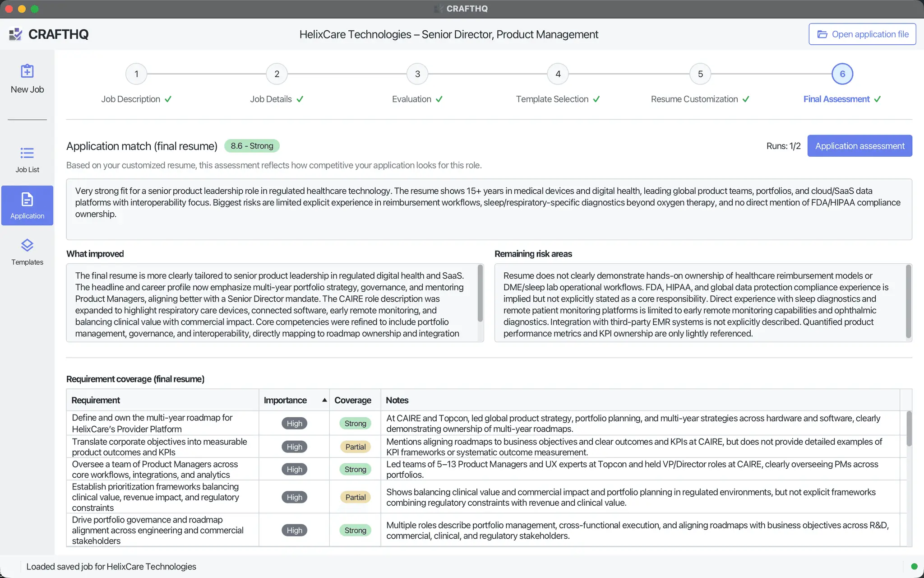Open step 4 Template Selection circle
This screenshot has height=578, width=924.
click(x=558, y=74)
